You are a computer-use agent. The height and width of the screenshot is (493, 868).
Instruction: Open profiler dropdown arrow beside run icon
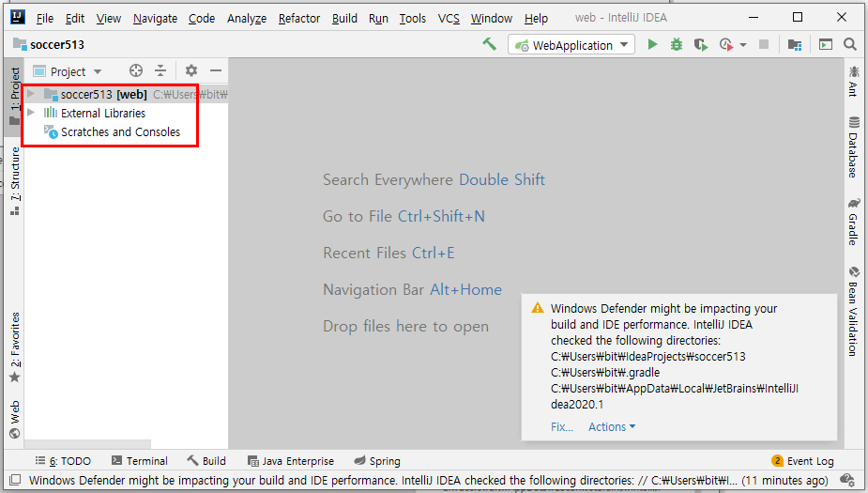[743, 45]
